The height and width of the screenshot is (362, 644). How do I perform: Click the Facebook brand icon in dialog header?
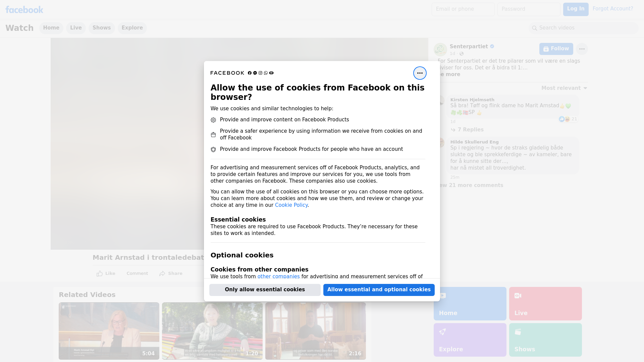coord(250,73)
